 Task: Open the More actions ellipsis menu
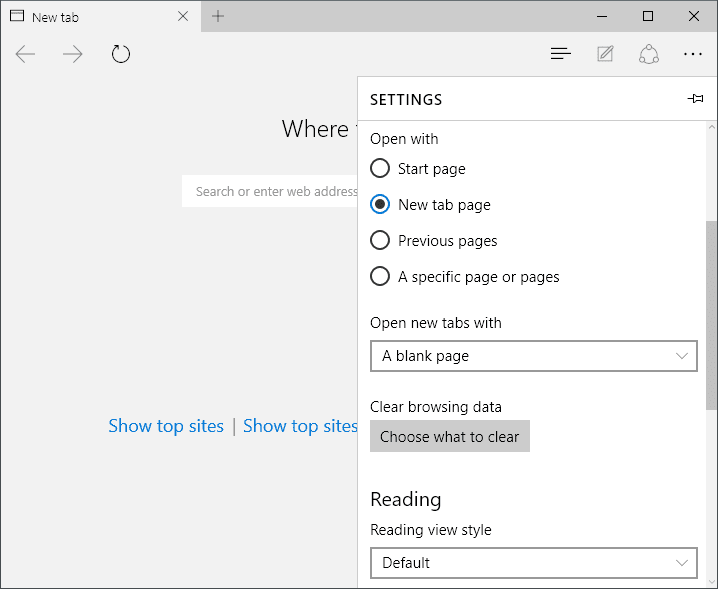(x=693, y=54)
